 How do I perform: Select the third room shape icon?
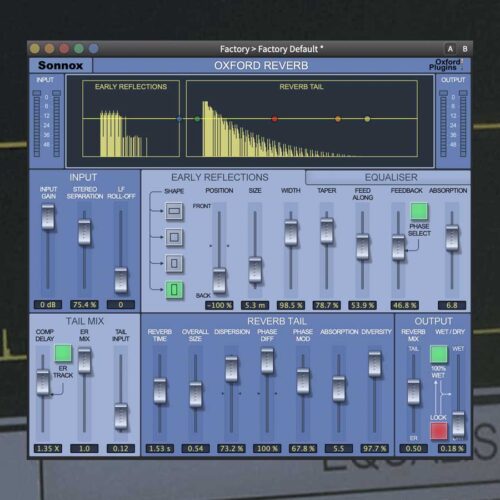[174, 263]
